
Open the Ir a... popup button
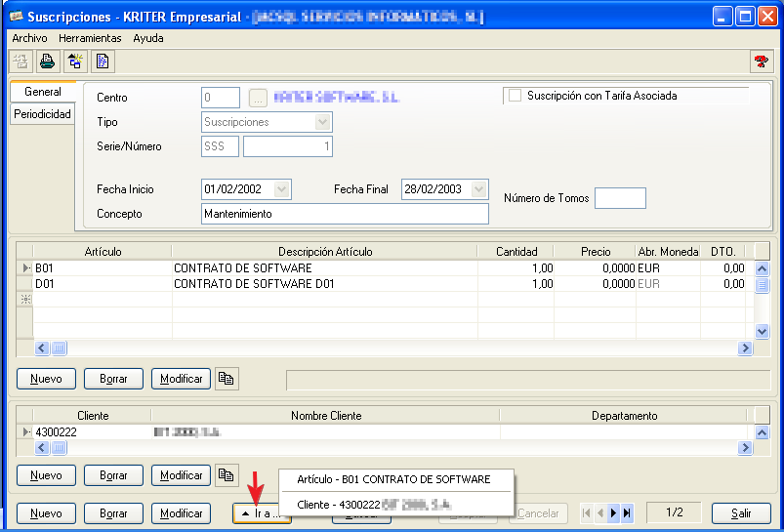(262, 513)
